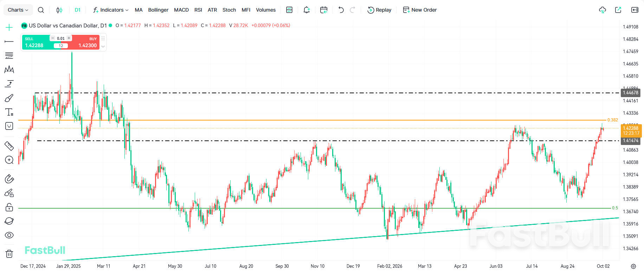Viewport: 644px width, 272px height.
Task: Expand the trade panel chevron
Action: click(x=103, y=46)
